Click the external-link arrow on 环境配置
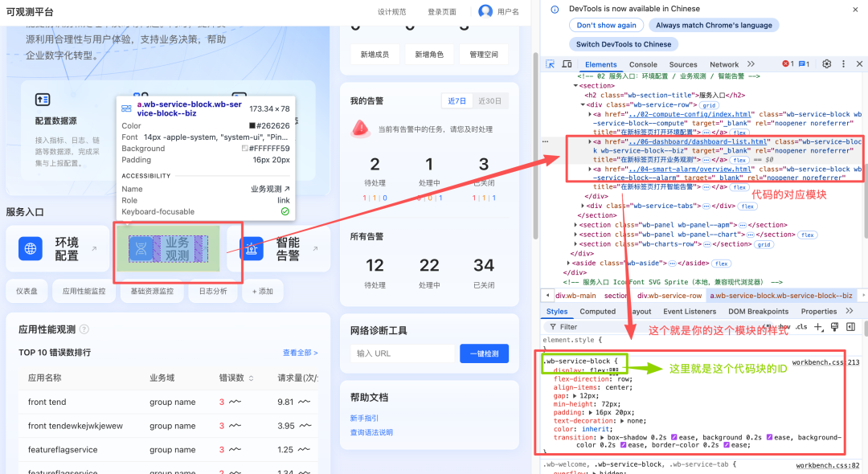Image resolution: width=868 pixels, height=474 pixels. click(94, 248)
